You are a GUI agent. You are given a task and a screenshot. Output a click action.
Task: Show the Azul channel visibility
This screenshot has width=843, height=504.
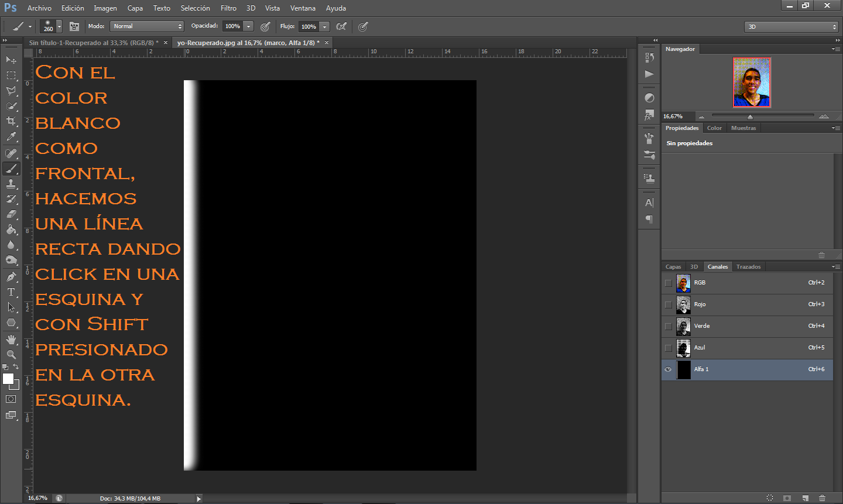tap(668, 348)
